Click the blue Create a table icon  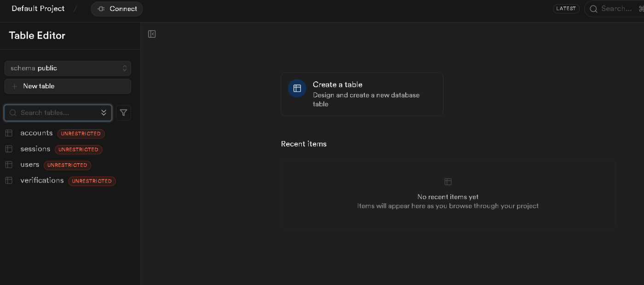[x=297, y=88]
